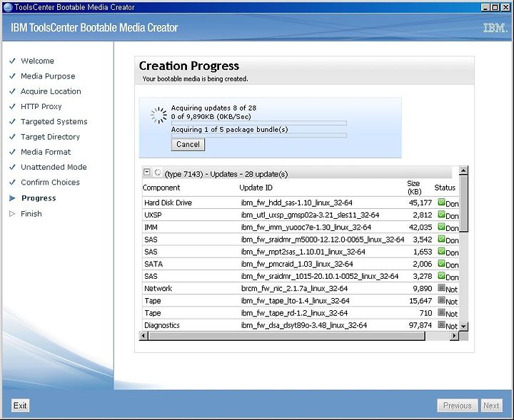
Task: Click the Progress step arrow icon
Action: (12, 198)
